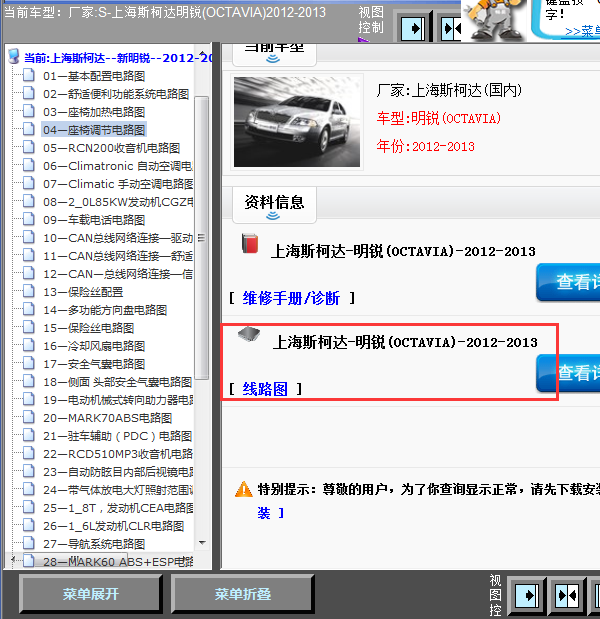Select the 当前车型 tab

click(x=274, y=54)
